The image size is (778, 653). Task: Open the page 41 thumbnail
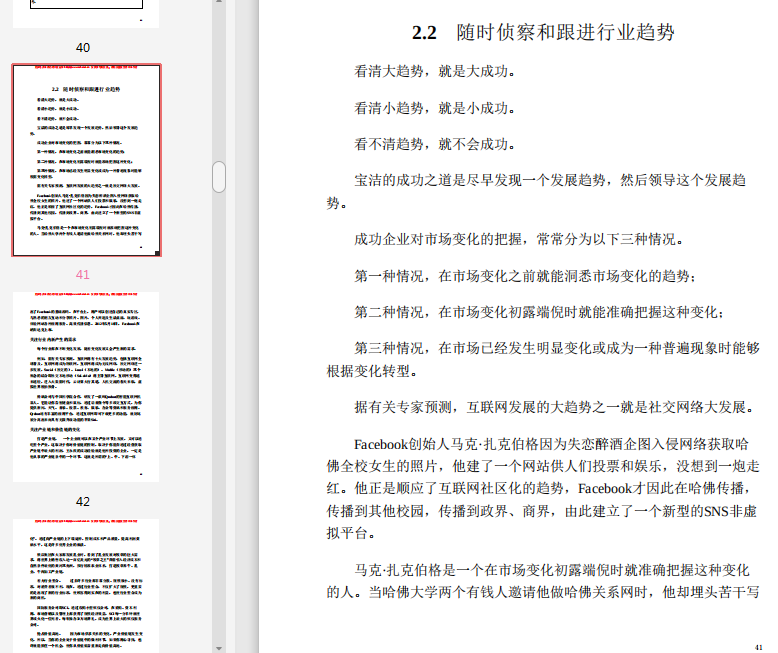86,160
